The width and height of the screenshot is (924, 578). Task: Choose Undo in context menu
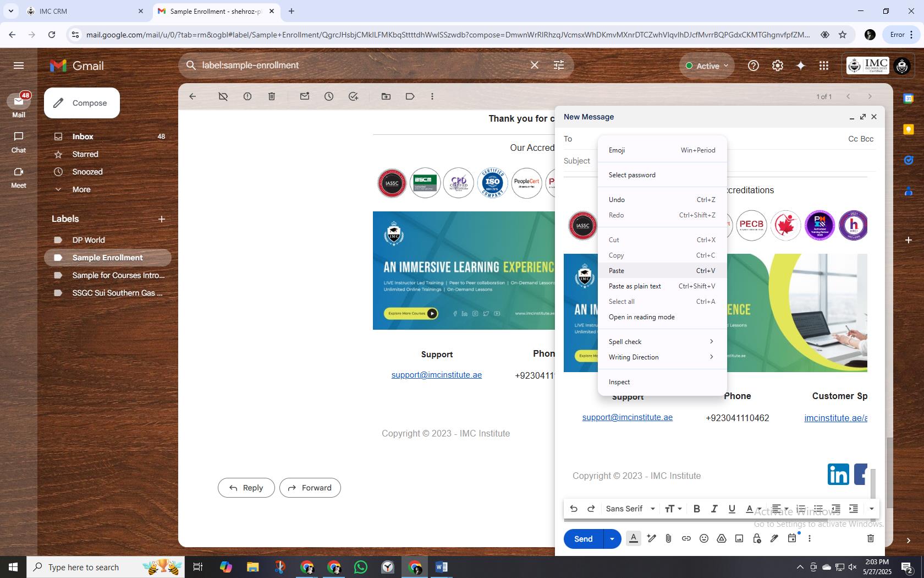coord(662,200)
